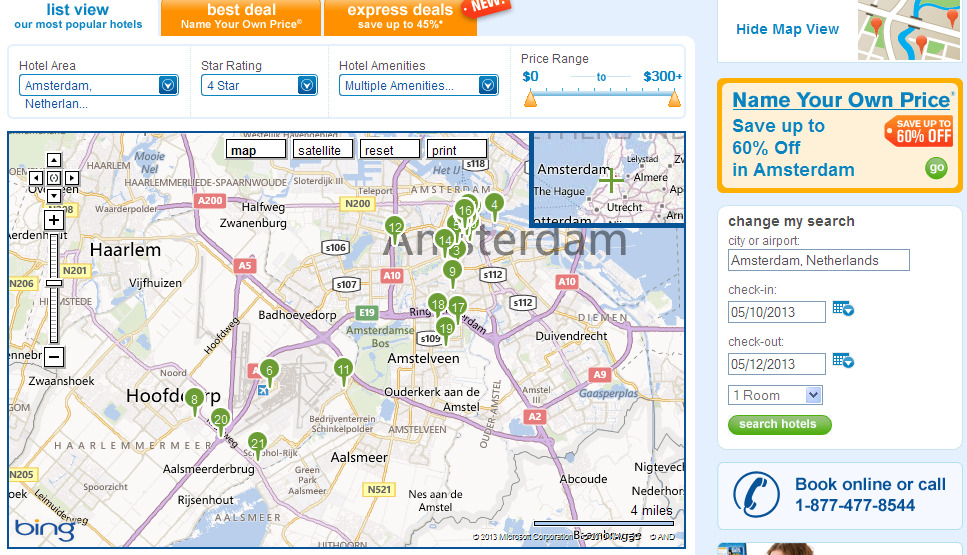Select hotel pin number 20

(x=220, y=421)
